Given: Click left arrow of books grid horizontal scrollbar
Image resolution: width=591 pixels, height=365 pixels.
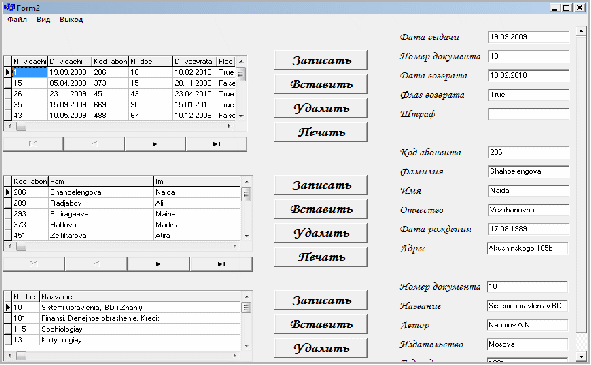Looking at the screenshot, I should pos(9,356).
